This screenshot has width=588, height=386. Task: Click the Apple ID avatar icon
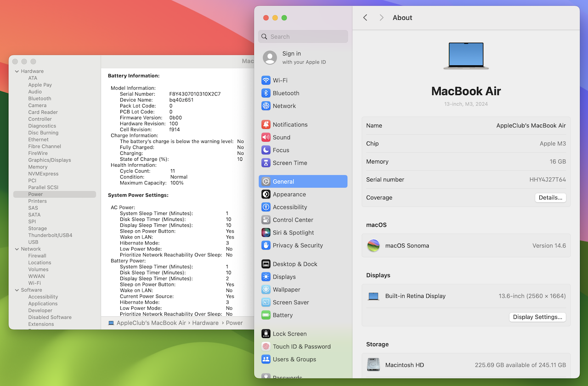pyautogui.click(x=270, y=58)
